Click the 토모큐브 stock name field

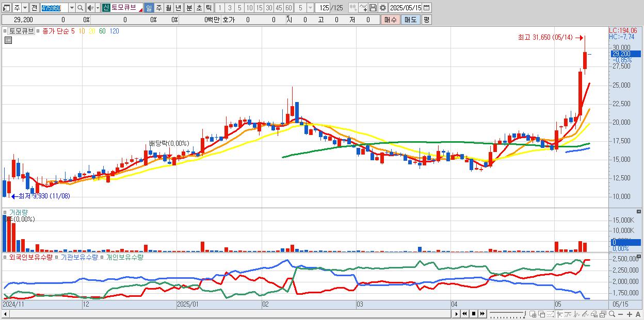pos(127,8)
